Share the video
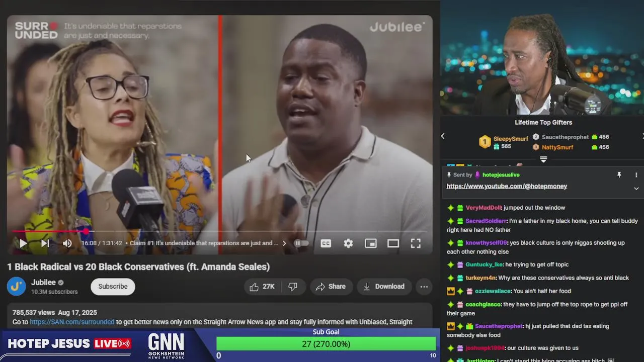644x362 pixels. click(x=331, y=287)
